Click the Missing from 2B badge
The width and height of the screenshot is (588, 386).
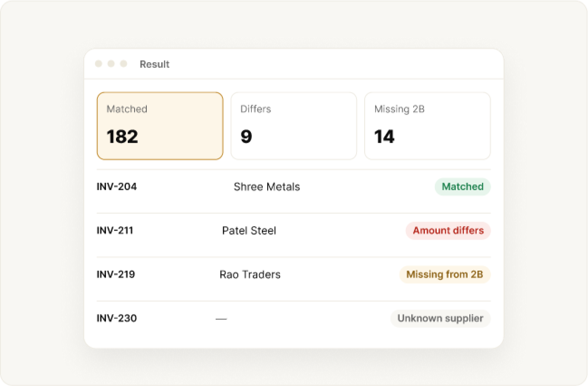coord(445,275)
